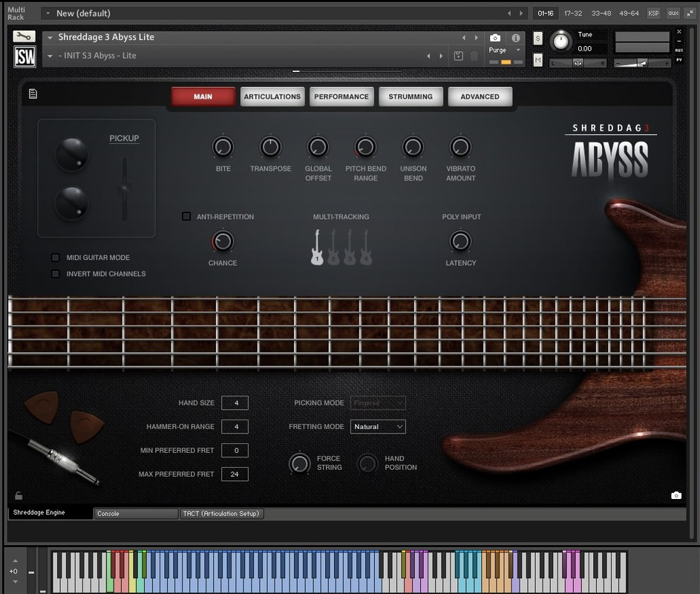Minimize rack view icon in top right
Viewport: 700px width, 594px height.
coord(690,13)
